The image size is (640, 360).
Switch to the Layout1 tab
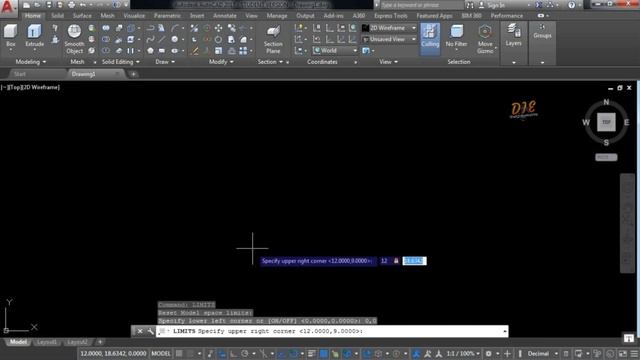point(47,342)
